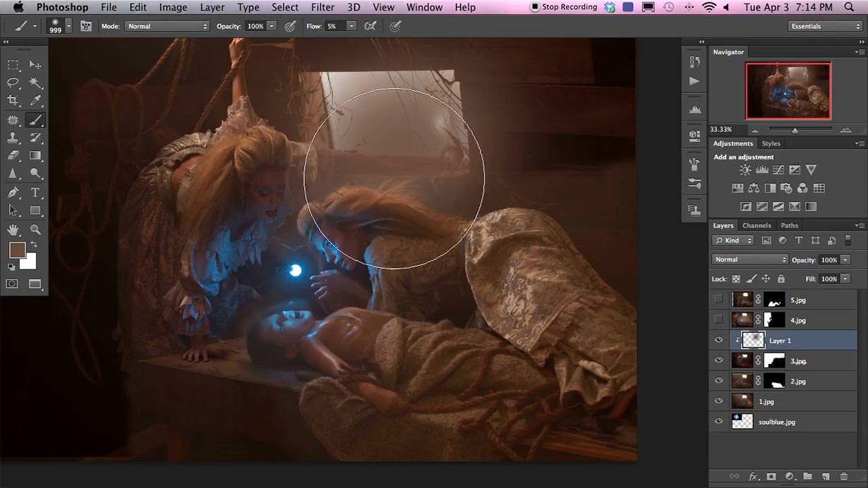Viewport: 868px width, 488px height.
Task: Expand the layer filter Kind dropdown
Action: [x=733, y=240]
